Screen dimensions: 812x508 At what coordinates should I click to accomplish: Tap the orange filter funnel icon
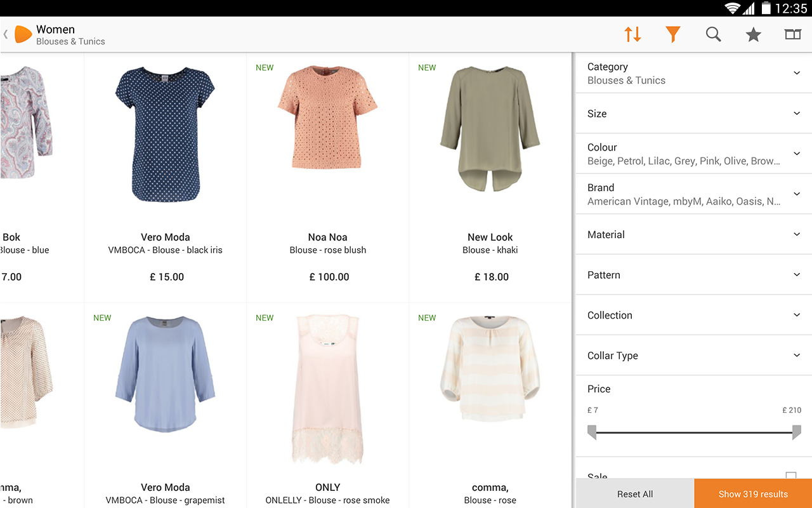[x=673, y=34]
